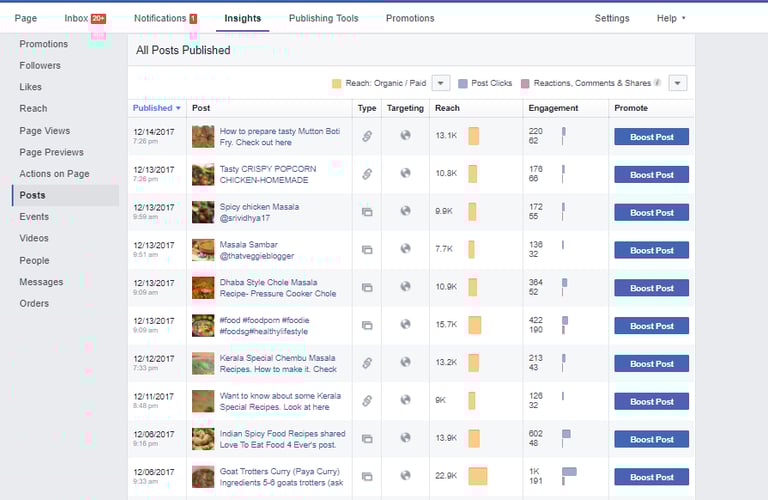768x500 pixels.
Task: Open the Insights tab
Action: [x=242, y=18]
